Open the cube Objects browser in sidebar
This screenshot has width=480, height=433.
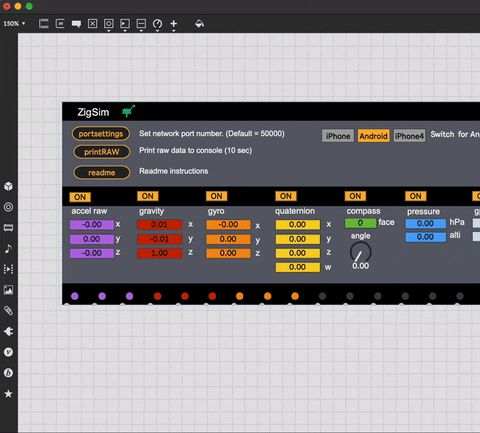tap(8, 186)
